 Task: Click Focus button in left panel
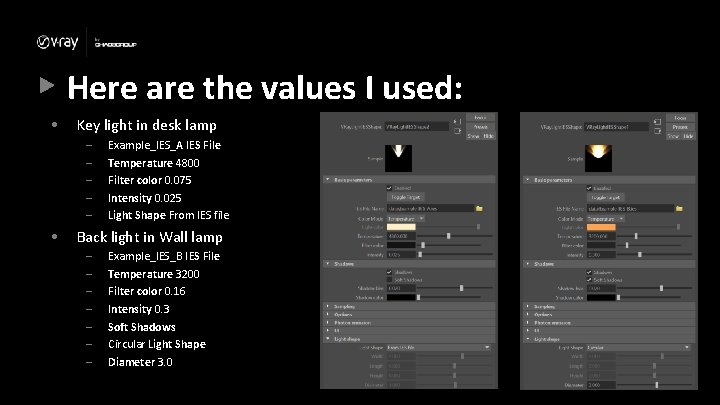480,118
